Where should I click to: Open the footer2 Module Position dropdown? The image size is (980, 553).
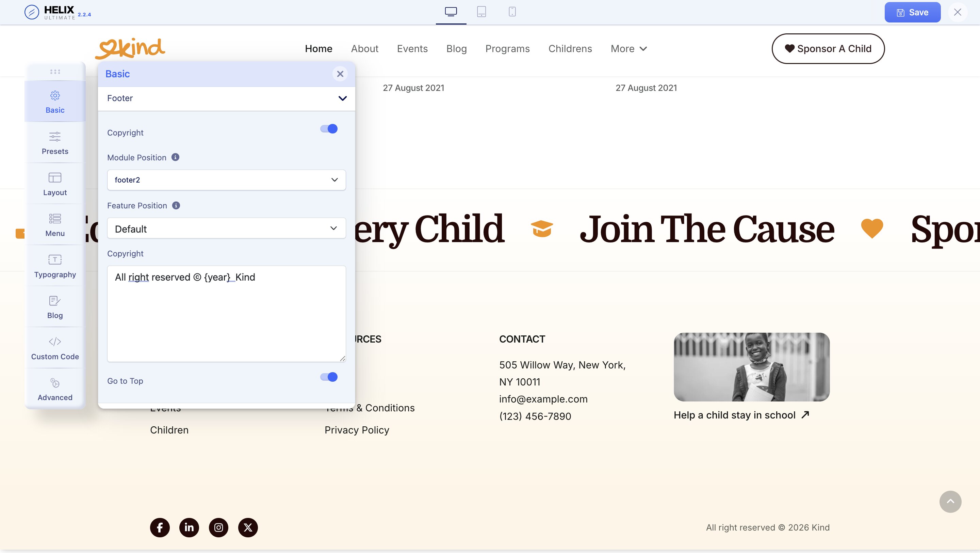coord(226,180)
